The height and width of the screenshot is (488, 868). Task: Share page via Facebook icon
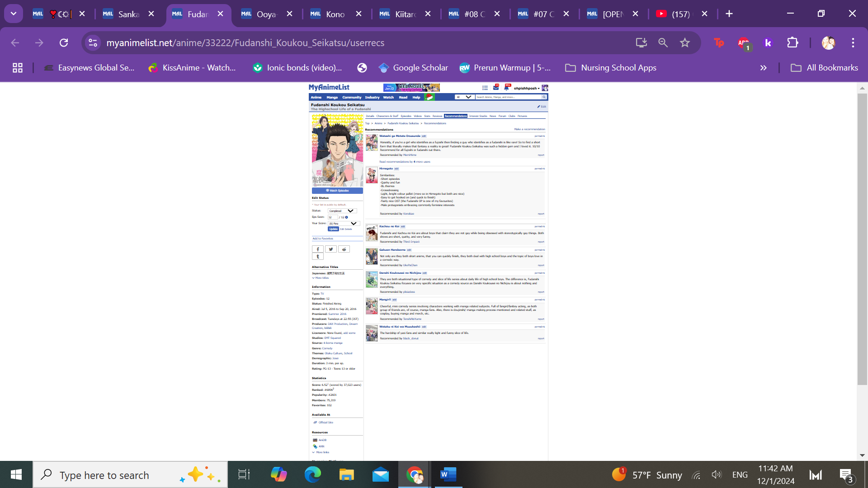[318, 249]
